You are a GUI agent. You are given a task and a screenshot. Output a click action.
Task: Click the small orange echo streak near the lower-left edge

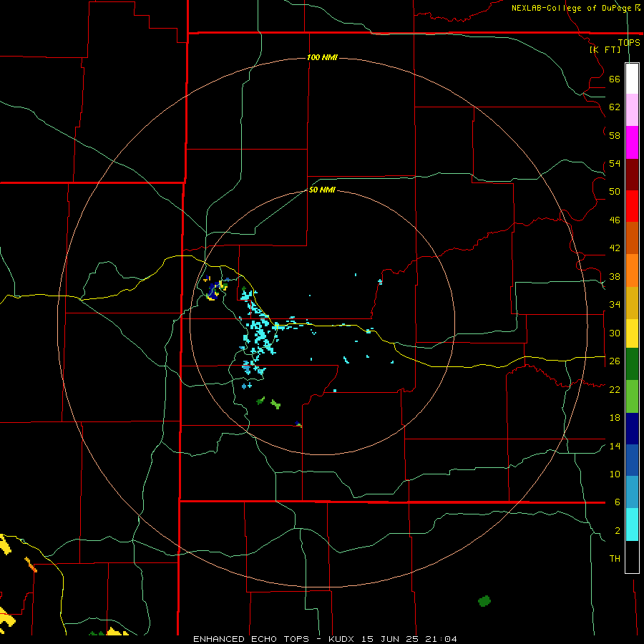click(x=31, y=565)
